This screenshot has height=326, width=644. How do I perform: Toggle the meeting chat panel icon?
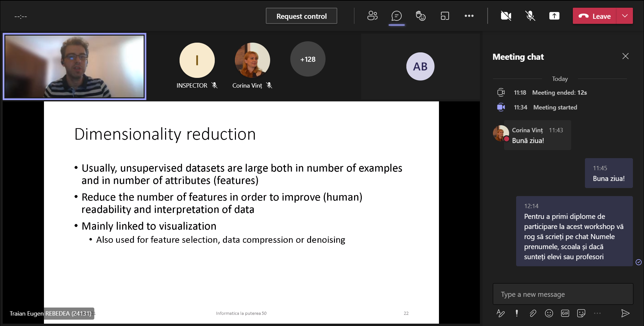pos(396,16)
